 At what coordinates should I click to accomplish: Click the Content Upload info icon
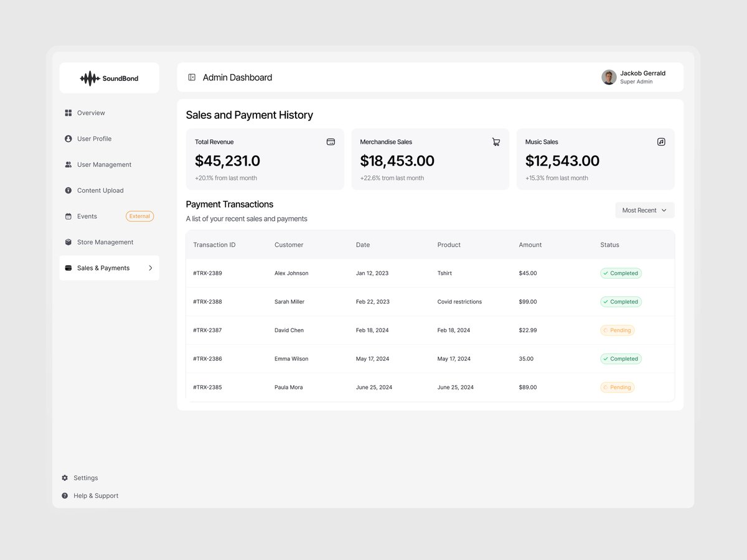pyautogui.click(x=68, y=190)
